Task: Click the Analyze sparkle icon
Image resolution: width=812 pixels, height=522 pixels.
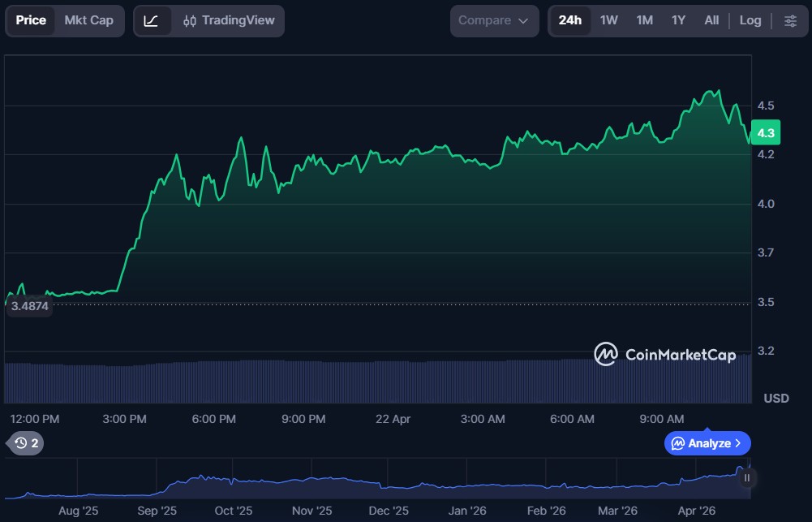Action: point(677,443)
